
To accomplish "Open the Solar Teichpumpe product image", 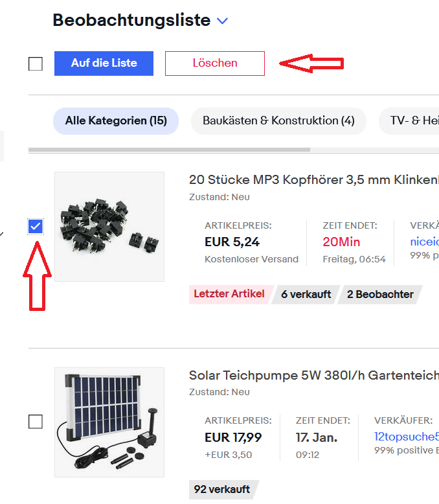I will (109, 422).
